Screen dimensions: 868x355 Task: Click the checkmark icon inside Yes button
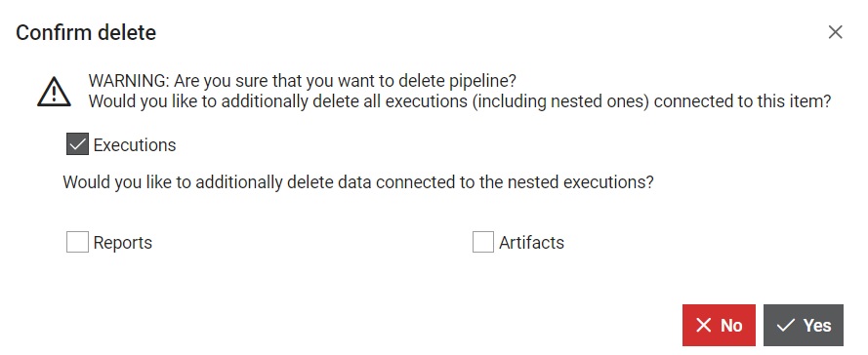(x=785, y=325)
